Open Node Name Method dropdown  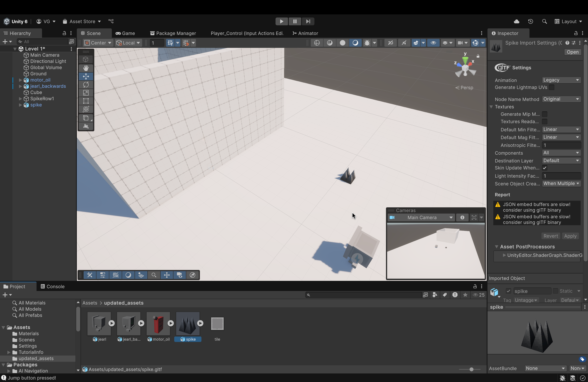click(x=561, y=99)
